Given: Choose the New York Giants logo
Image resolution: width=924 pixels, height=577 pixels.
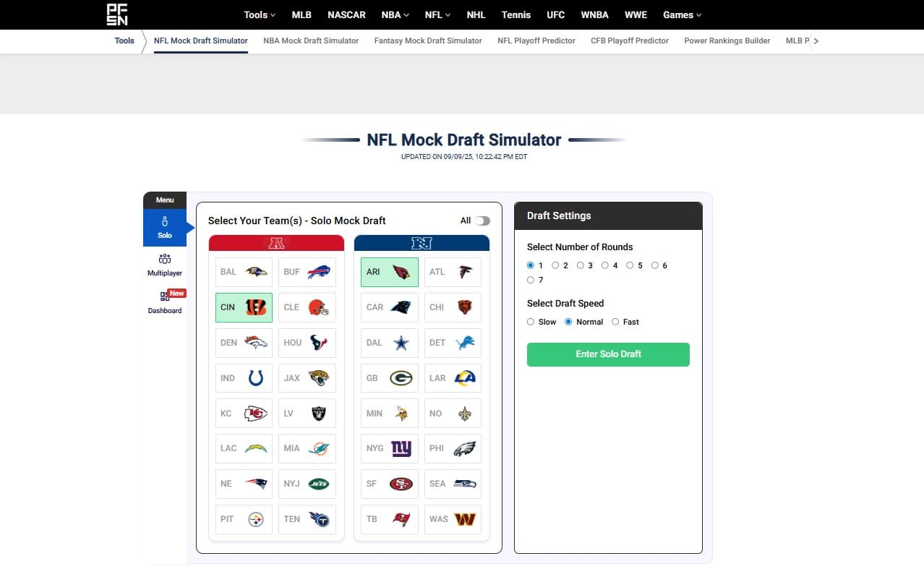Looking at the screenshot, I should (x=401, y=448).
